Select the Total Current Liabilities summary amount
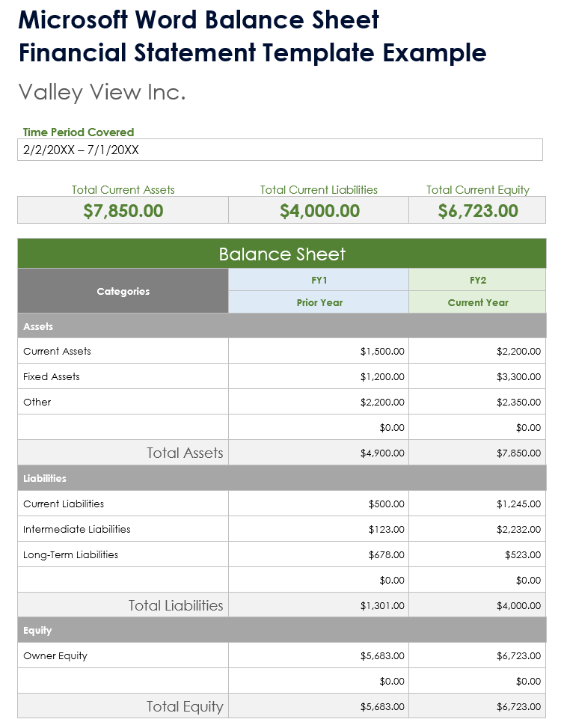Image resolution: width=564 pixels, height=728 pixels. click(319, 211)
